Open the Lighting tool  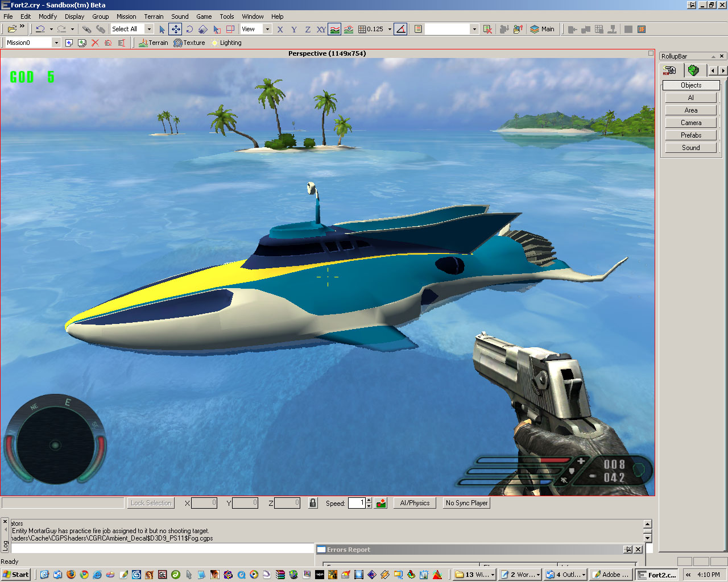pyautogui.click(x=226, y=43)
